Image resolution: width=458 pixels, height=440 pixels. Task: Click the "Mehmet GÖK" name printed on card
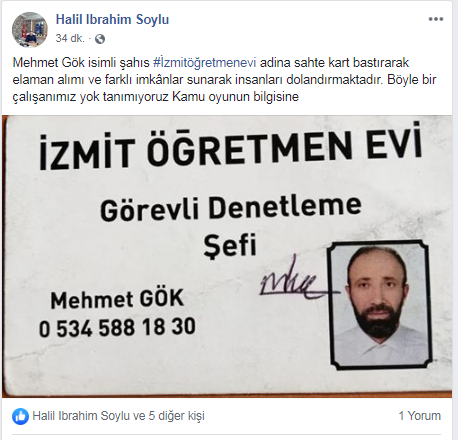point(117,299)
